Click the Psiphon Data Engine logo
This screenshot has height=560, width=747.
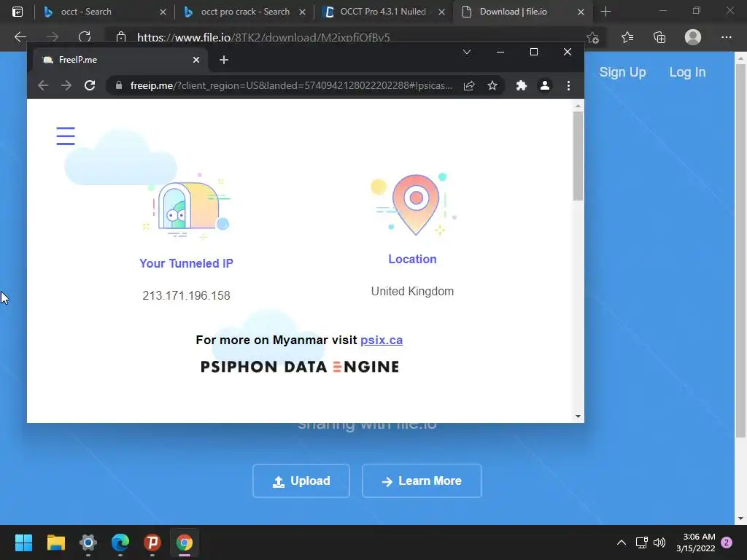click(300, 367)
